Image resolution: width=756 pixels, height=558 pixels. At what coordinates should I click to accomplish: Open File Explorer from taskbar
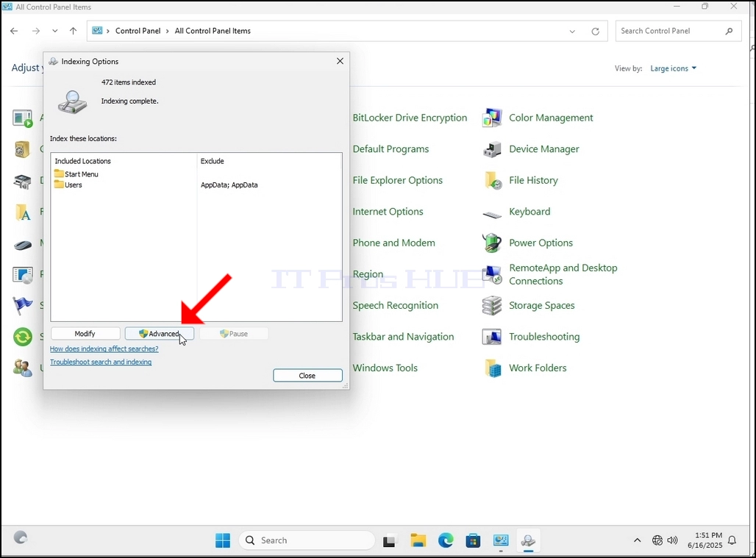click(x=418, y=540)
